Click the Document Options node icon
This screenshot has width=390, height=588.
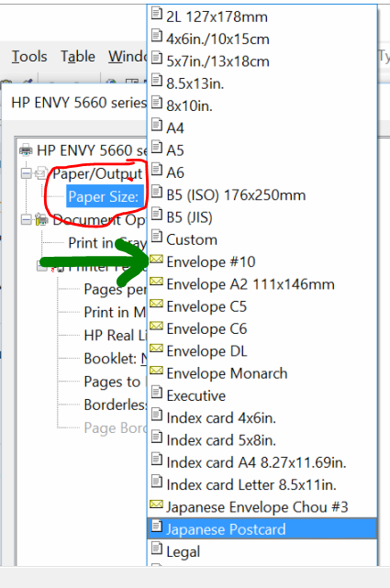(41, 220)
